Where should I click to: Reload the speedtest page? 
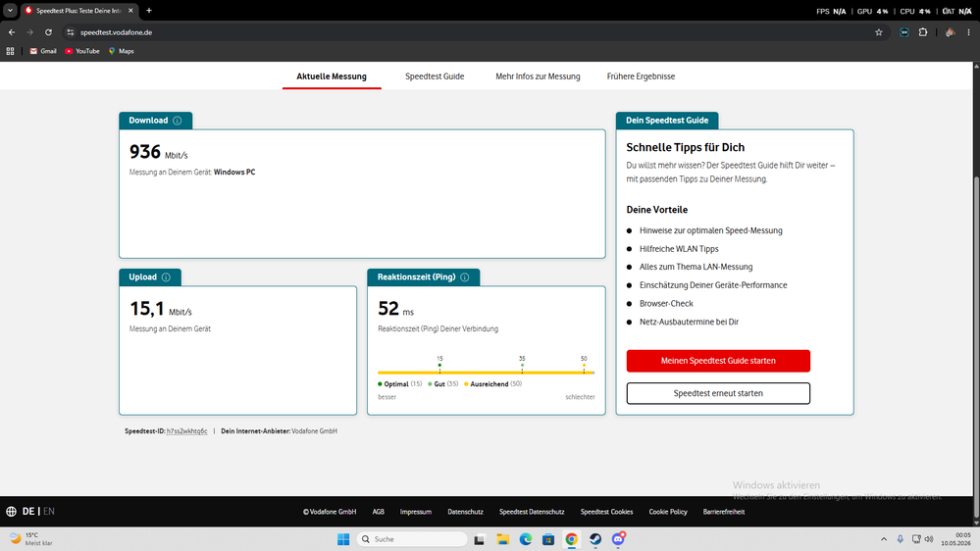pos(48,32)
